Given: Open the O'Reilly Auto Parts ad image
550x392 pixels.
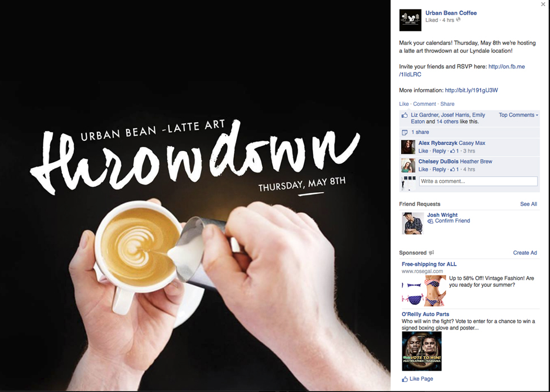Looking at the screenshot, I should pos(422,351).
